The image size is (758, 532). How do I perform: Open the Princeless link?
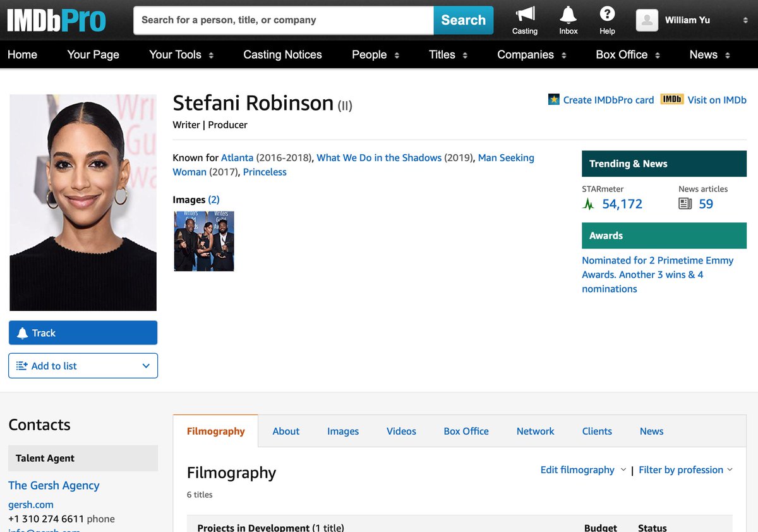(265, 172)
